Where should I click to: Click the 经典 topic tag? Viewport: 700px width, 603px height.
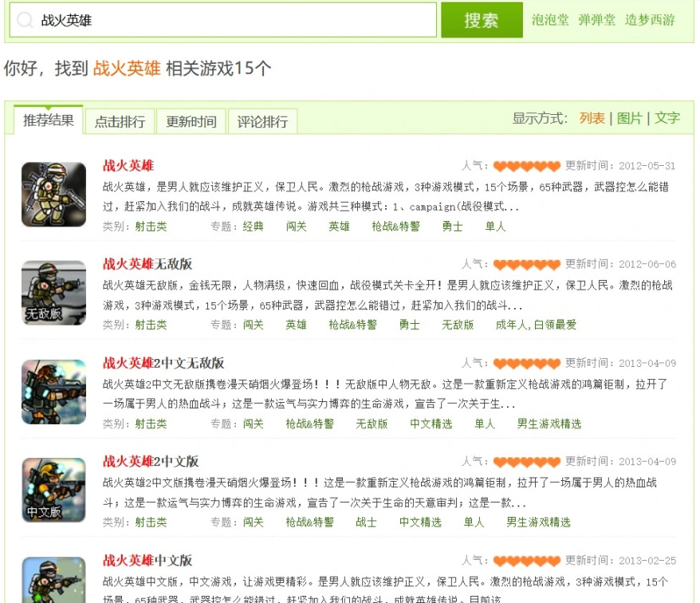pos(253,227)
